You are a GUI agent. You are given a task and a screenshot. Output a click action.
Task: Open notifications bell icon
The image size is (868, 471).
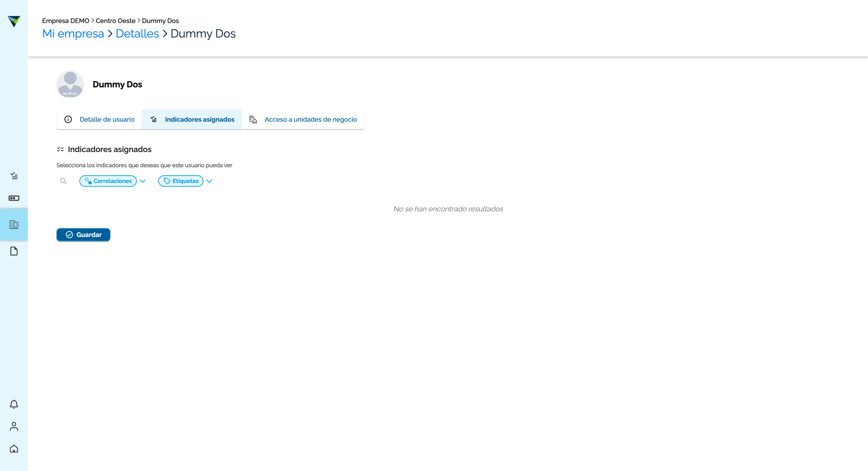tap(14, 404)
